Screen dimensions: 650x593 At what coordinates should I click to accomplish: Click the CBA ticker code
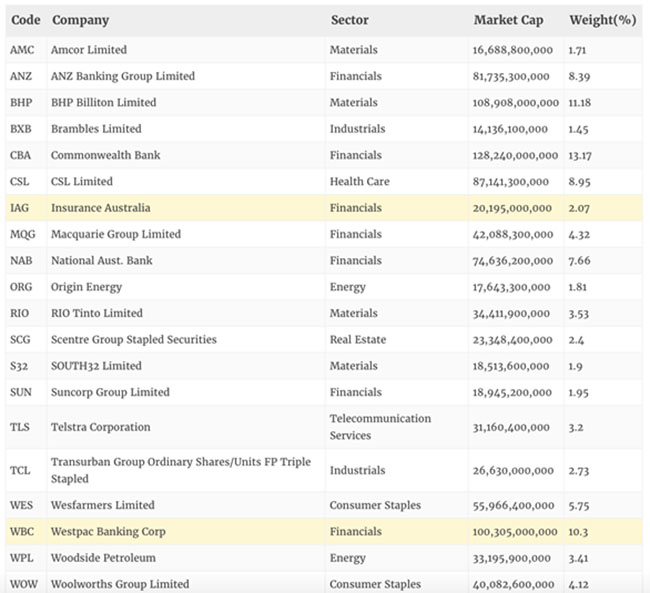[x=21, y=155]
